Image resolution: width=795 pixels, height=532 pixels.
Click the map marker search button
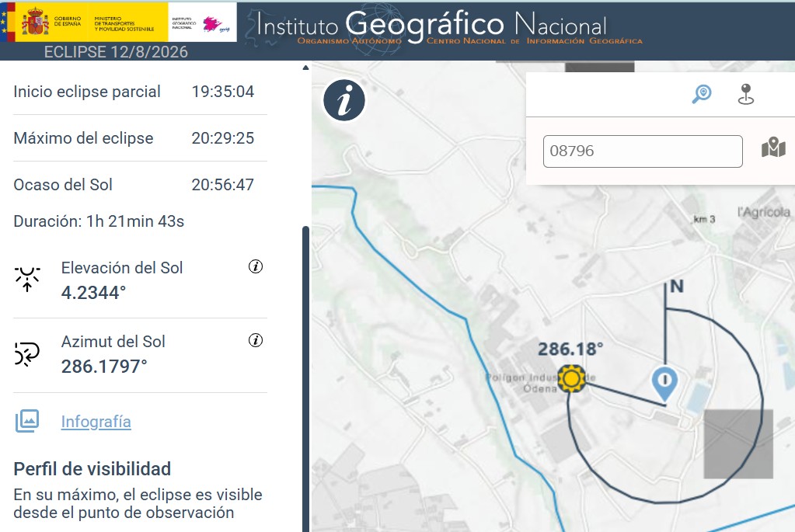773,148
